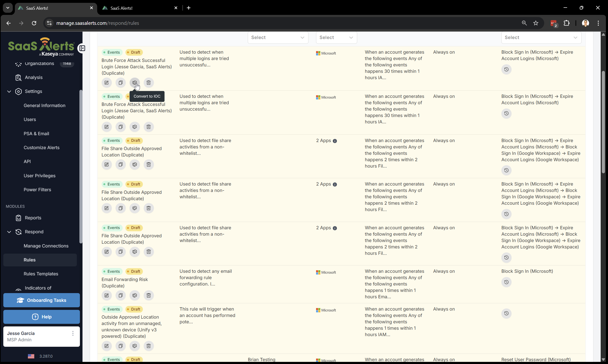608x364 pixels.
Task: Collapse the Settings section chevron
Action: coord(9,91)
